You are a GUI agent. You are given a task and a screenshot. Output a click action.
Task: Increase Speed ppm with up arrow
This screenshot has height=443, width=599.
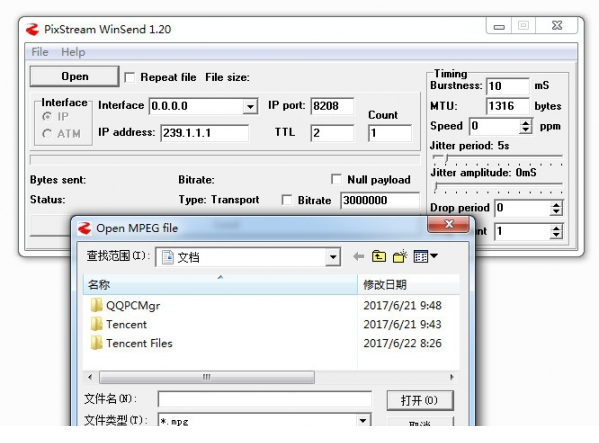pos(526,122)
